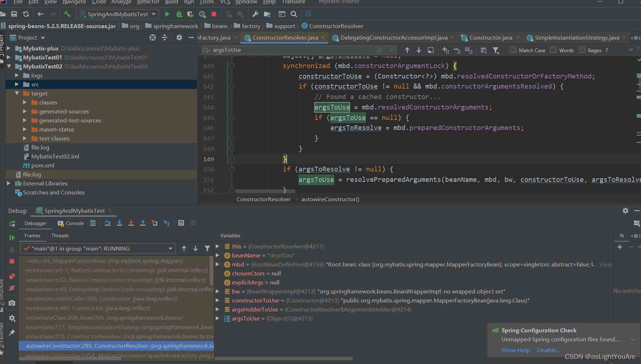The width and height of the screenshot is (641, 364).
Task: Toggle the Regex search checkbox
Action: (582, 50)
